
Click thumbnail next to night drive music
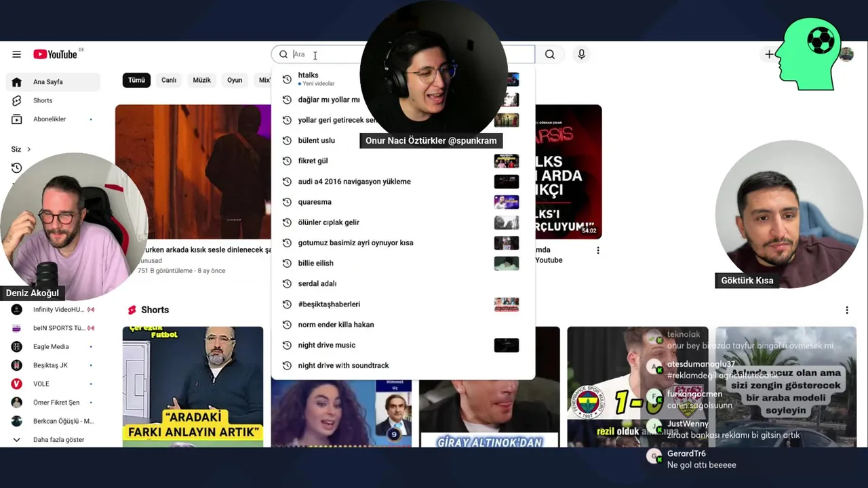tap(506, 345)
